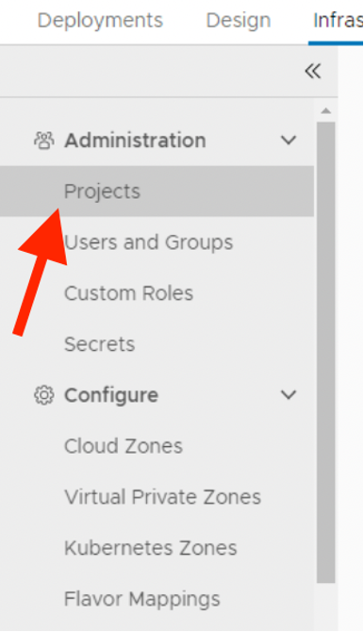Select the Infrastructure tab
364x632 pixels.
pyautogui.click(x=339, y=20)
